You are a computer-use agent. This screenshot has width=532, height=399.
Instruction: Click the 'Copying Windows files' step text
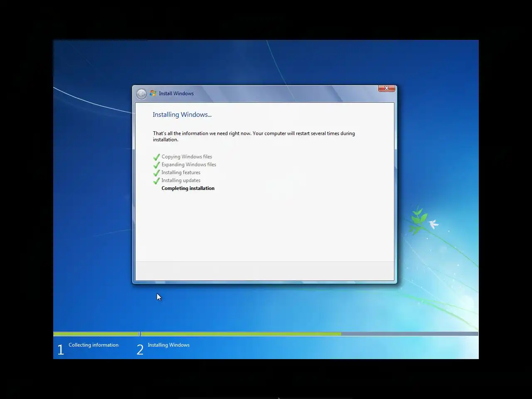(187, 157)
